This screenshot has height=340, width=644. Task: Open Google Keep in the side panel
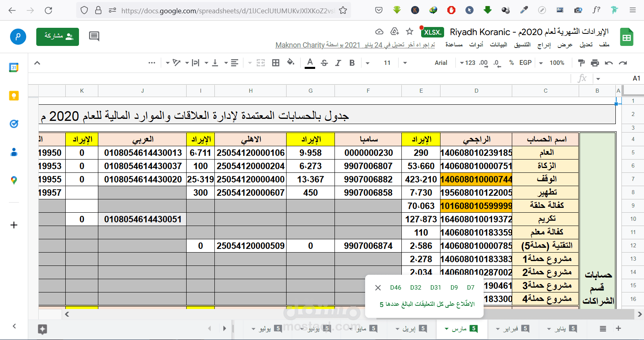pyautogui.click(x=14, y=96)
